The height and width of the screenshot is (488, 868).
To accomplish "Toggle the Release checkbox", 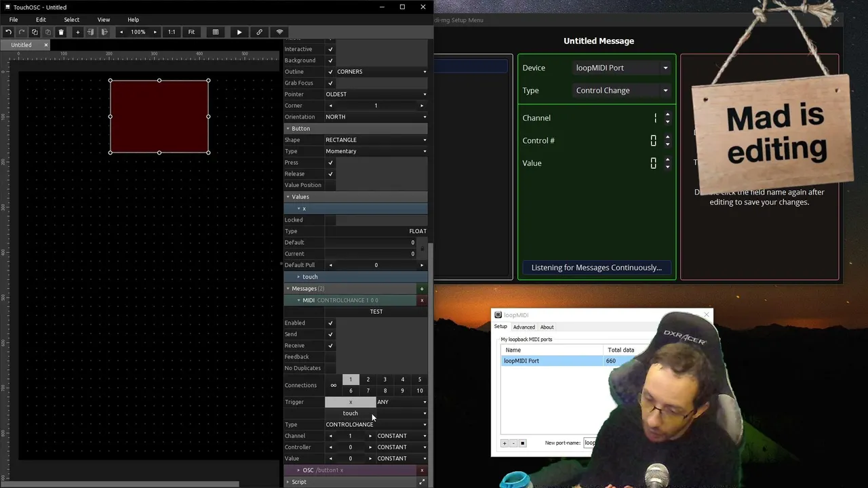I will [330, 174].
